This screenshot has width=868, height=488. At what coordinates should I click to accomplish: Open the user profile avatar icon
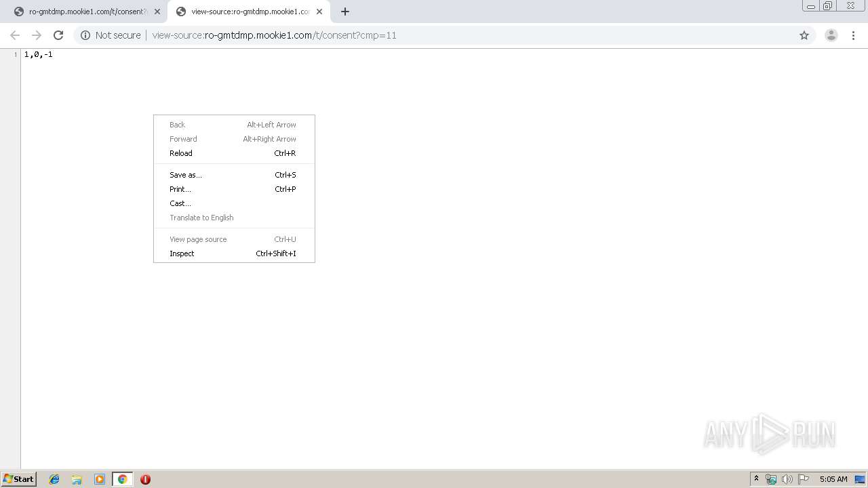[x=831, y=35]
